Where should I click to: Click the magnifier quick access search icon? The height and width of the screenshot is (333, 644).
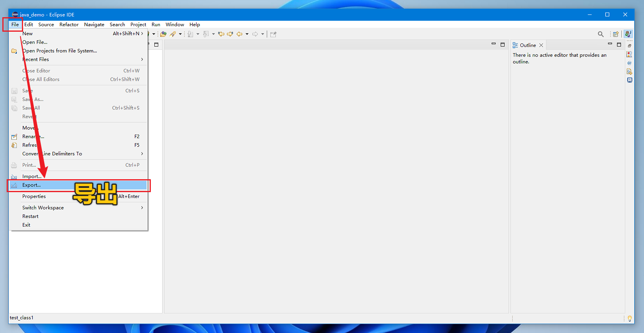tap(601, 34)
